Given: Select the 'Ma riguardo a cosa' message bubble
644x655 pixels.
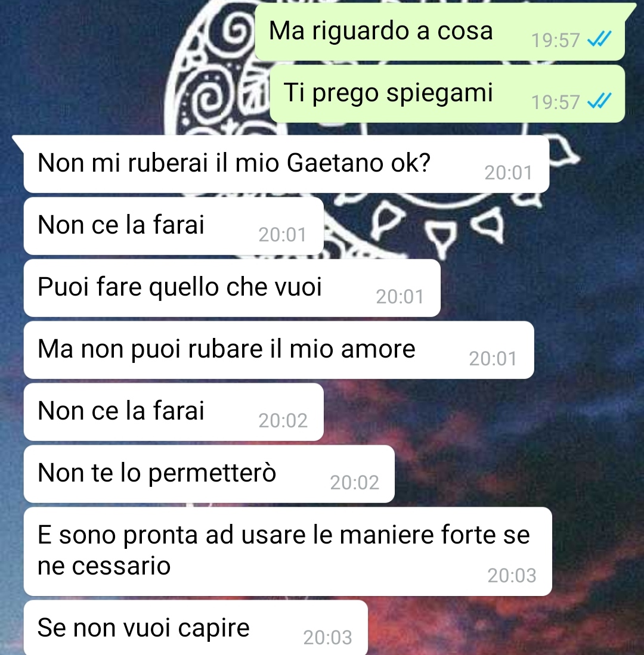Looking at the screenshot, I should (439, 32).
